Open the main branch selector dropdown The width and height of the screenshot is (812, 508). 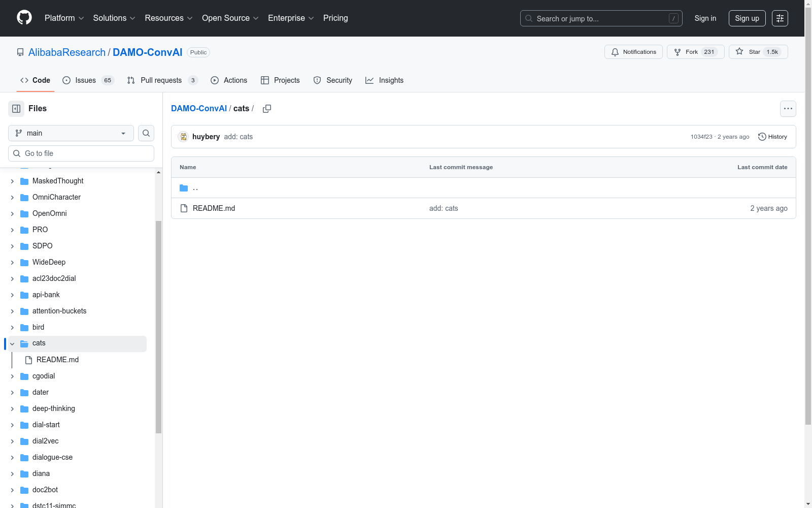coord(71,133)
